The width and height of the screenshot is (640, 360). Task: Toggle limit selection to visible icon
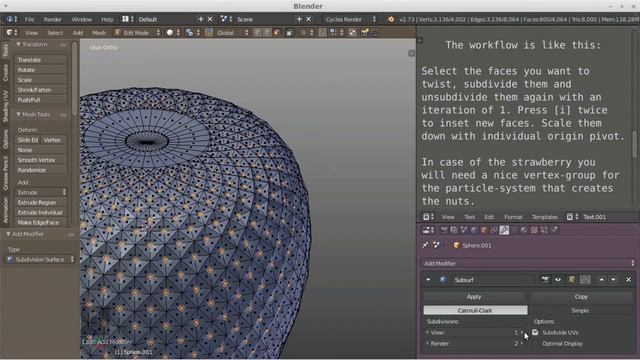click(x=289, y=33)
